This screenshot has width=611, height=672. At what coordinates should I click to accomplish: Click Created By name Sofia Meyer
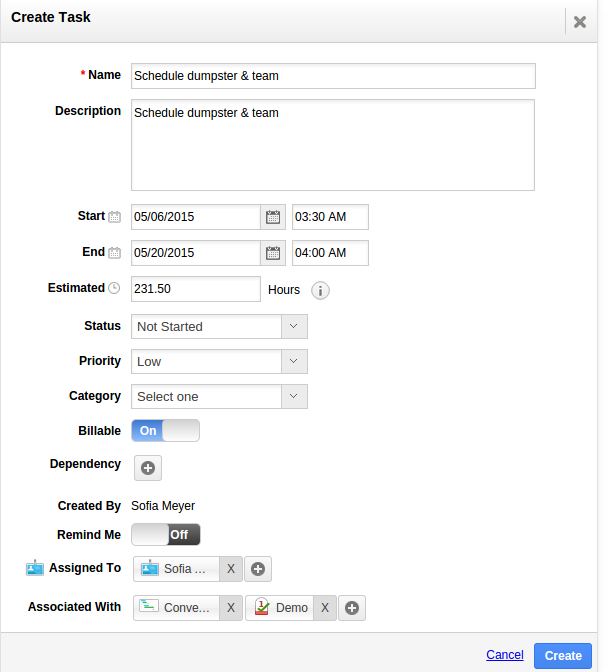[x=163, y=506]
